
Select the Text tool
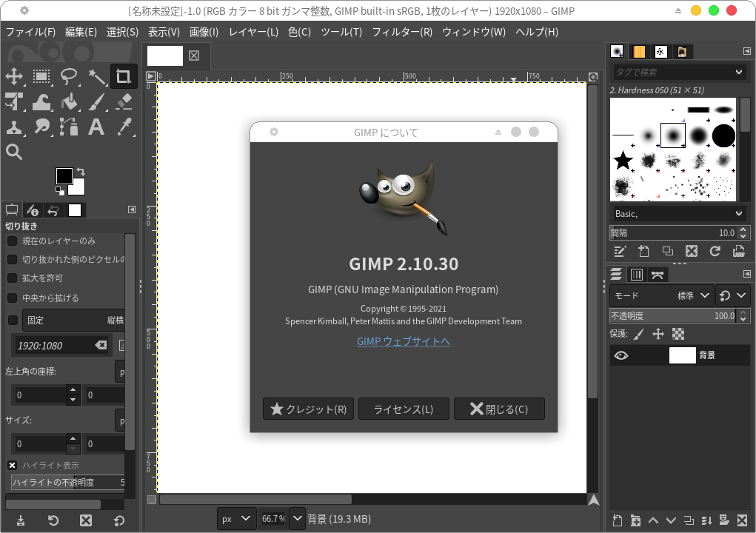tap(96, 127)
